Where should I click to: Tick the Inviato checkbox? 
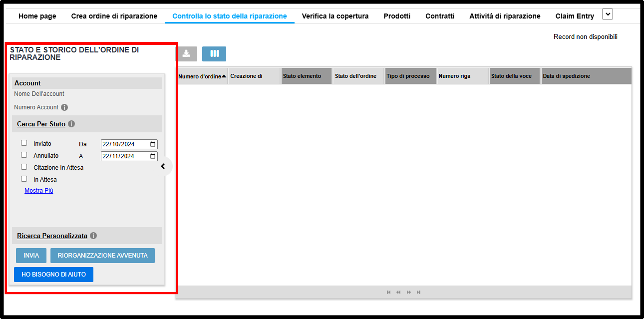(x=24, y=143)
